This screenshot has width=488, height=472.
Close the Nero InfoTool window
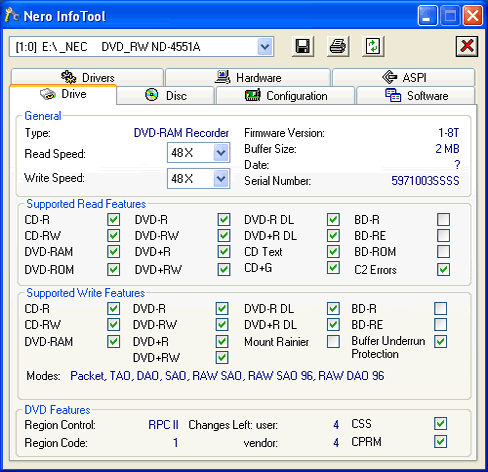(x=473, y=16)
